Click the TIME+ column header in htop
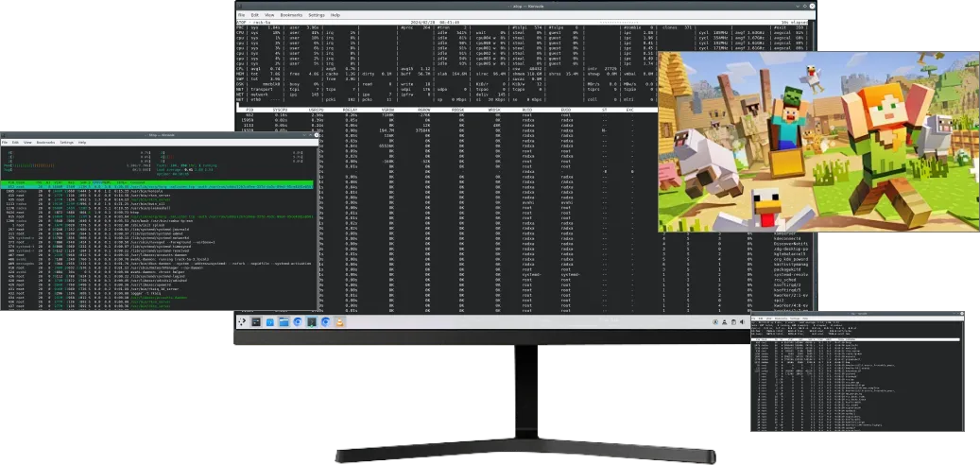This screenshot has width=980, height=465. pyautogui.click(x=122, y=182)
